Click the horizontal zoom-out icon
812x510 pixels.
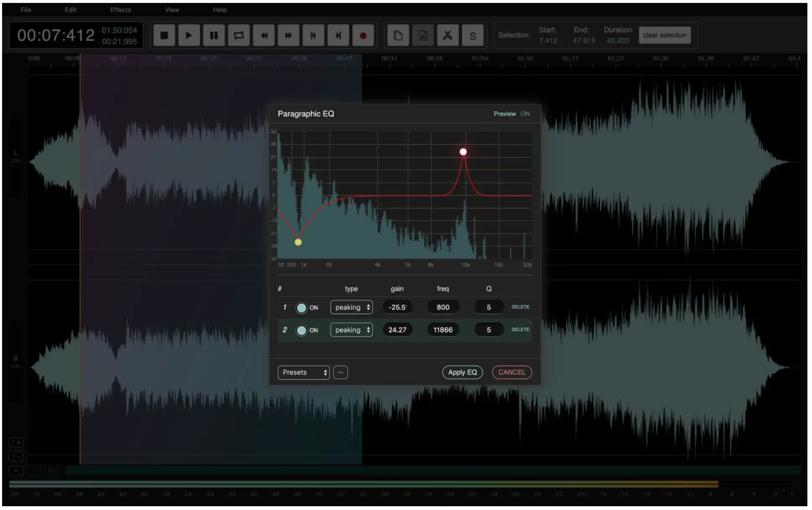point(35,471)
